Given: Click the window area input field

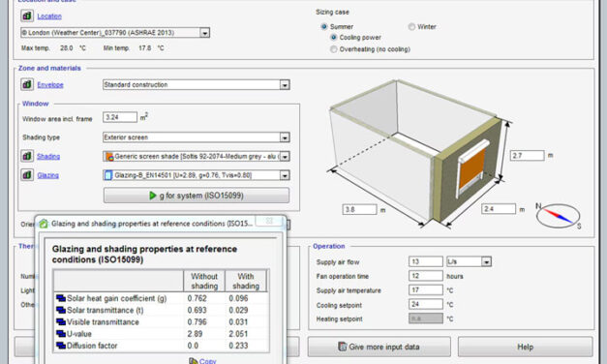Looking at the screenshot, I should tap(120, 117).
